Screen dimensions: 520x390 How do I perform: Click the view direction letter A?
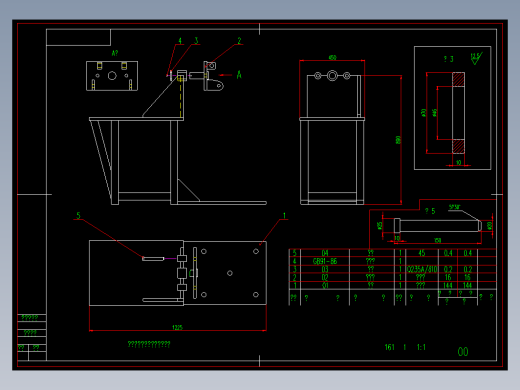coord(239,75)
